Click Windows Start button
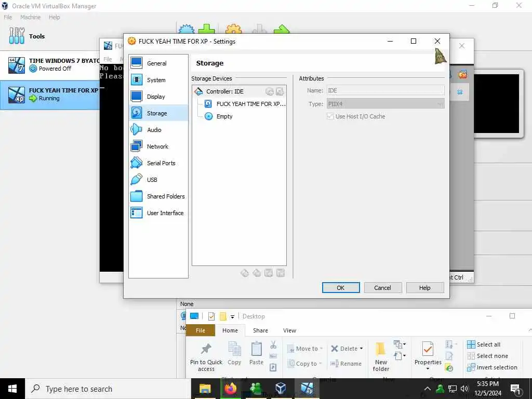 (x=12, y=389)
